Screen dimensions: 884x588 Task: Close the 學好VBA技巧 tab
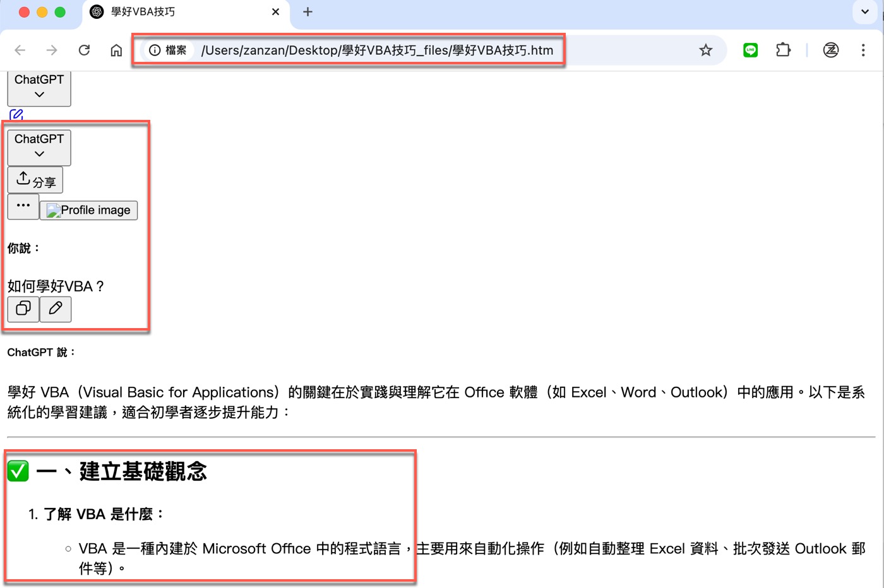tap(276, 11)
